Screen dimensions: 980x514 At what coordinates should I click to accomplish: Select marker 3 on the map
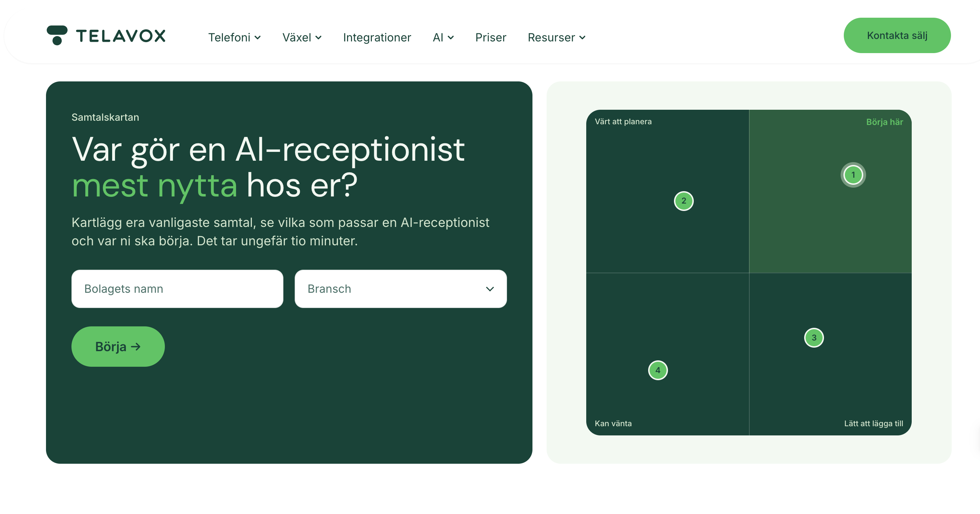(814, 338)
